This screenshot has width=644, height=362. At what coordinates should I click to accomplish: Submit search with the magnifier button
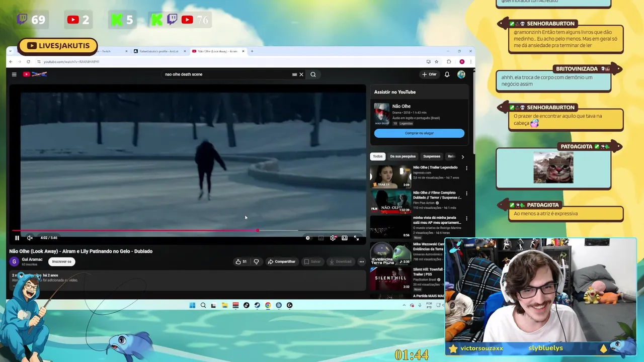point(313,74)
